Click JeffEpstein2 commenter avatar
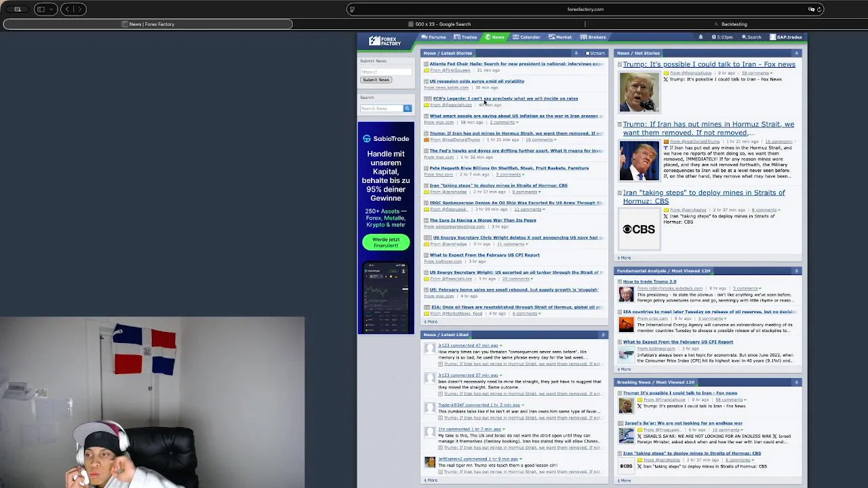Image resolution: width=868 pixels, height=488 pixels. [430, 462]
